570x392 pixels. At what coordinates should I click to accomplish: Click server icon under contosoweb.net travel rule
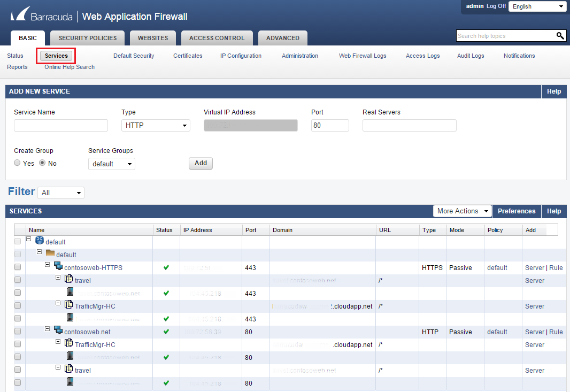click(x=70, y=381)
